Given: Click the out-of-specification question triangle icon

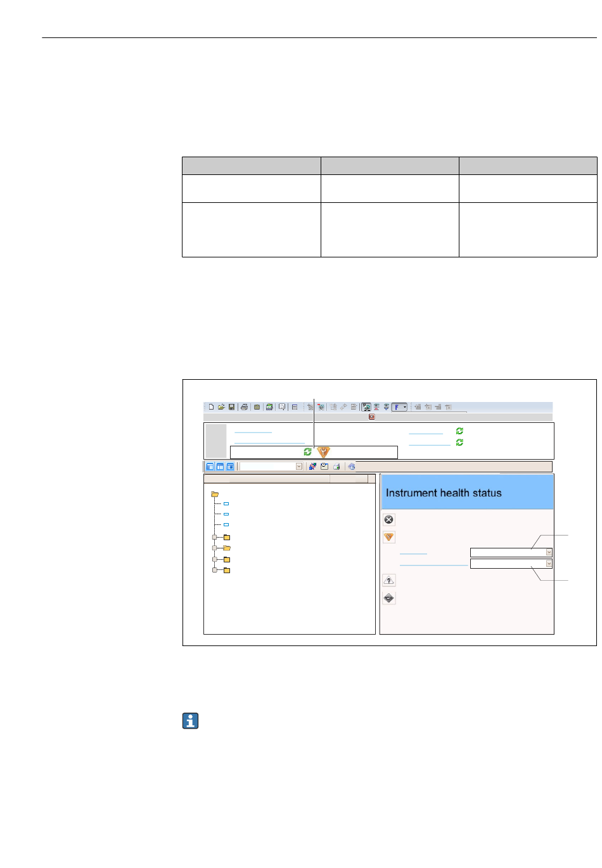Looking at the screenshot, I should [389, 580].
